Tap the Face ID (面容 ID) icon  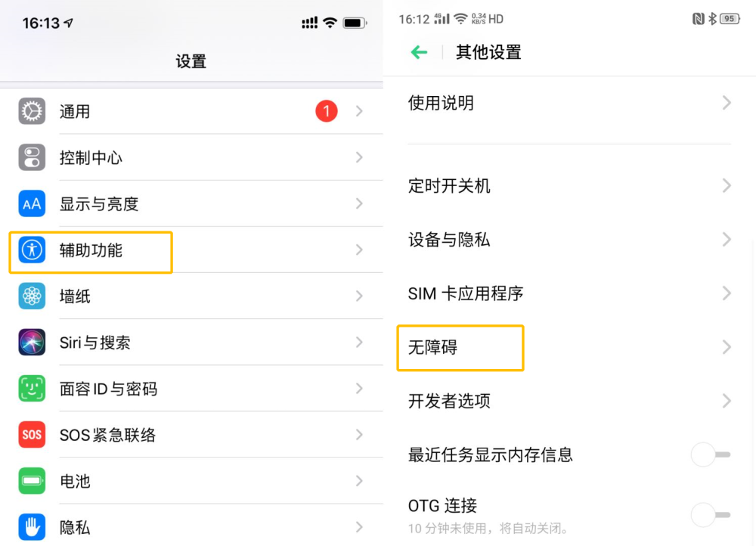pyautogui.click(x=32, y=389)
